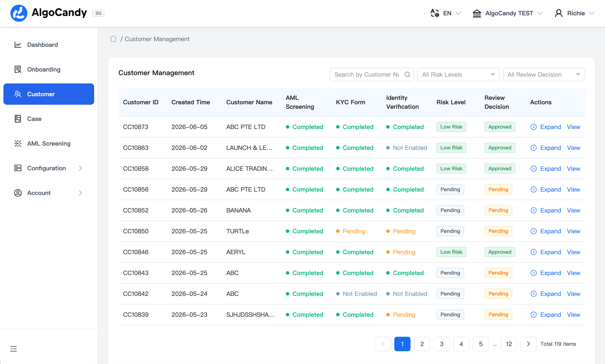The height and width of the screenshot is (364, 605).
Task: Click the expand arrow icon for CC10873
Action: coord(533,127)
